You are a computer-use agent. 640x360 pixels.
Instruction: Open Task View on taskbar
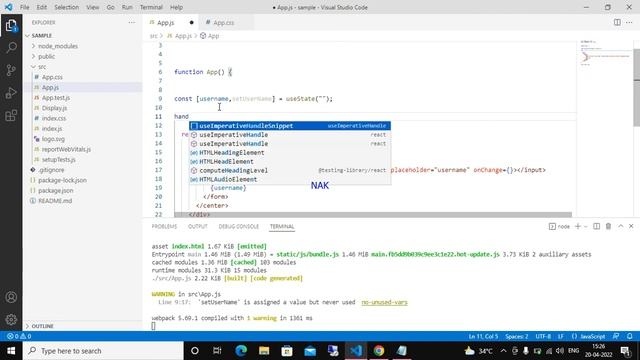coord(217,351)
